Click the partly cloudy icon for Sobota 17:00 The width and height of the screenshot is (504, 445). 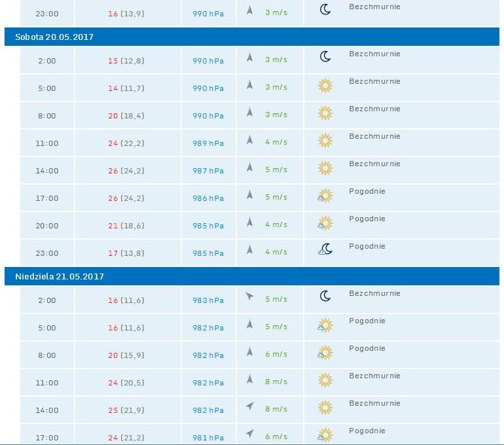coord(325,195)
